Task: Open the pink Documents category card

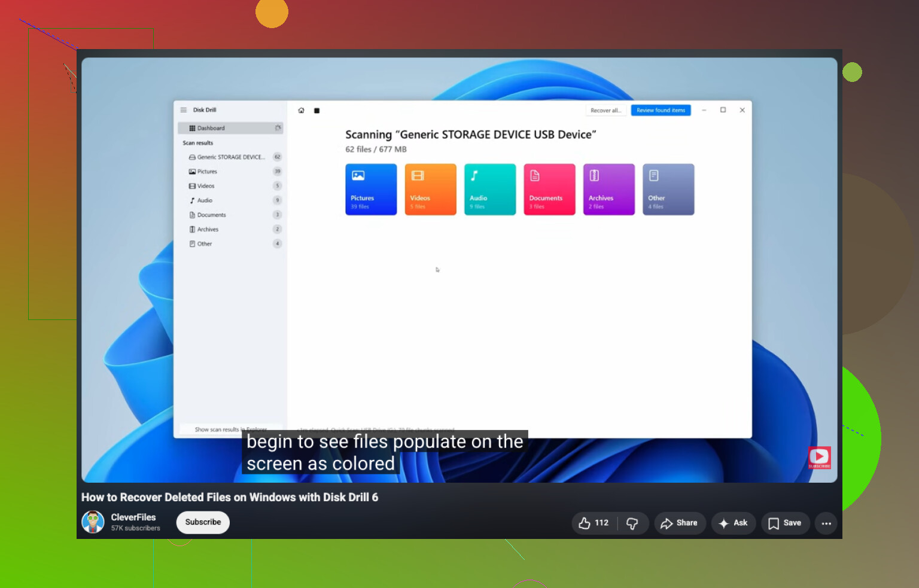Action: 549,190
